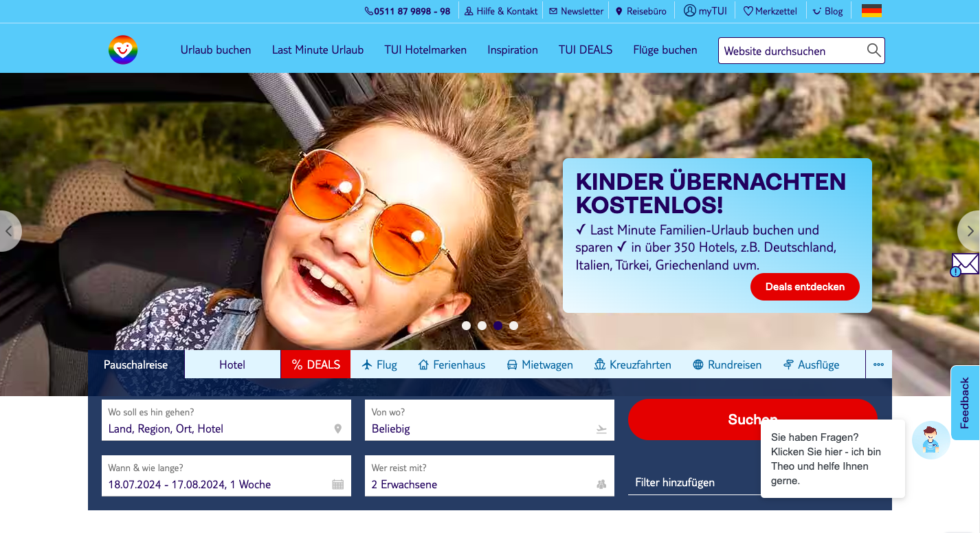Click the Theo chat help message bubble
Image resolution: width=980 pixels, height=533 pixels.
(833, 459)
